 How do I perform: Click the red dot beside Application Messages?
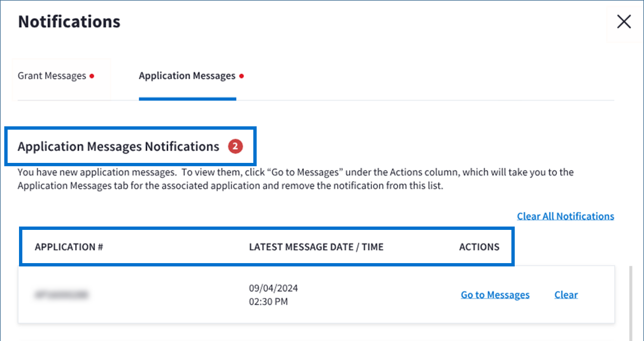(241, 76)
